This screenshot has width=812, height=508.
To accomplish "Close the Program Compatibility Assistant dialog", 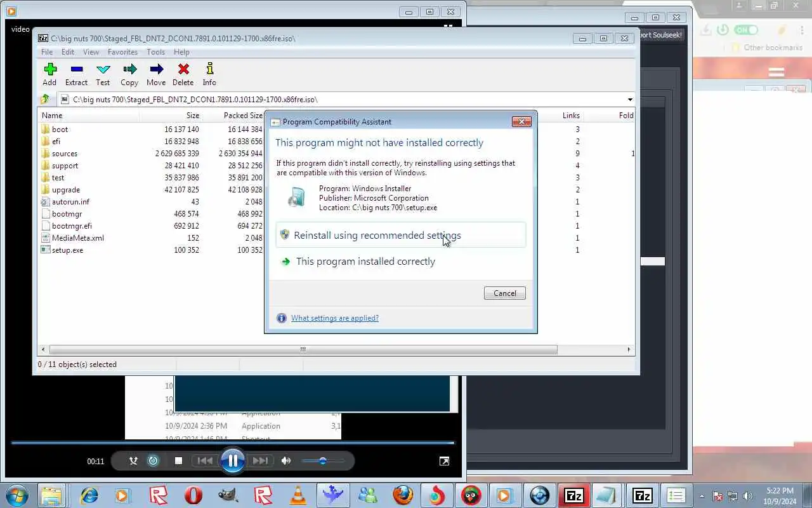I will (521, 121).
